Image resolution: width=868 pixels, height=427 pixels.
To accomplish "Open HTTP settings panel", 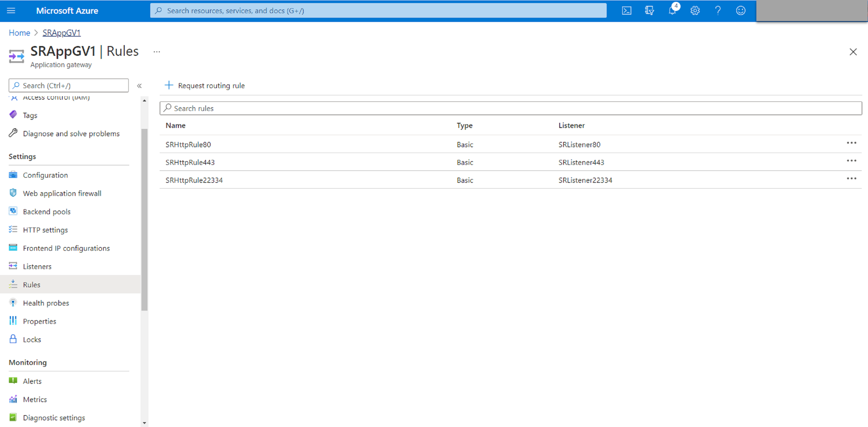I will [x=44, y=229].
